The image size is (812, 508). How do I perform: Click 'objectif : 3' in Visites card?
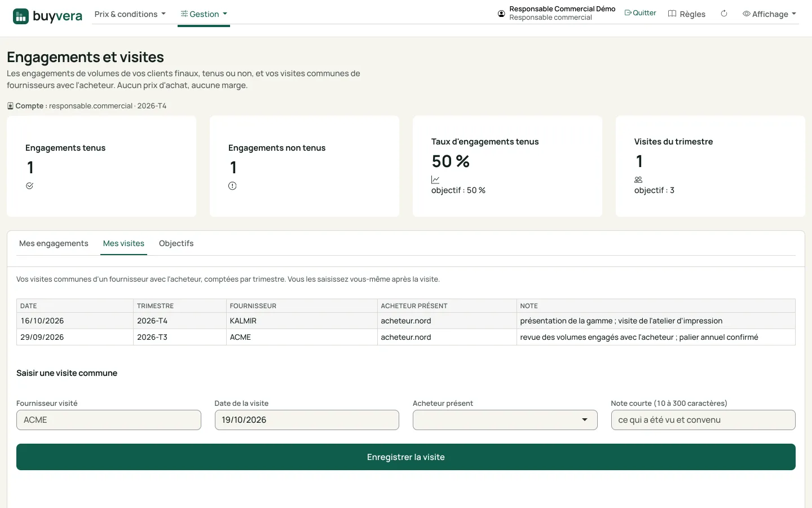tap(654, 190)
